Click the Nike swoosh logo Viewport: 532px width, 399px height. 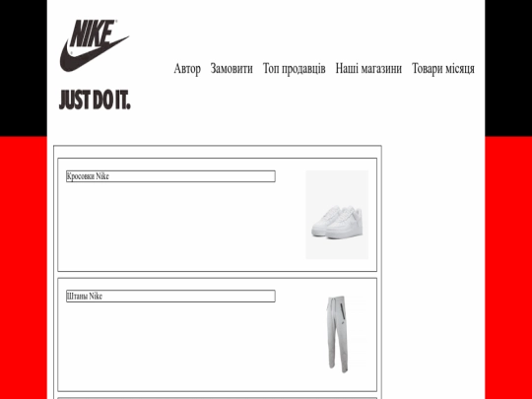point(95,45)
